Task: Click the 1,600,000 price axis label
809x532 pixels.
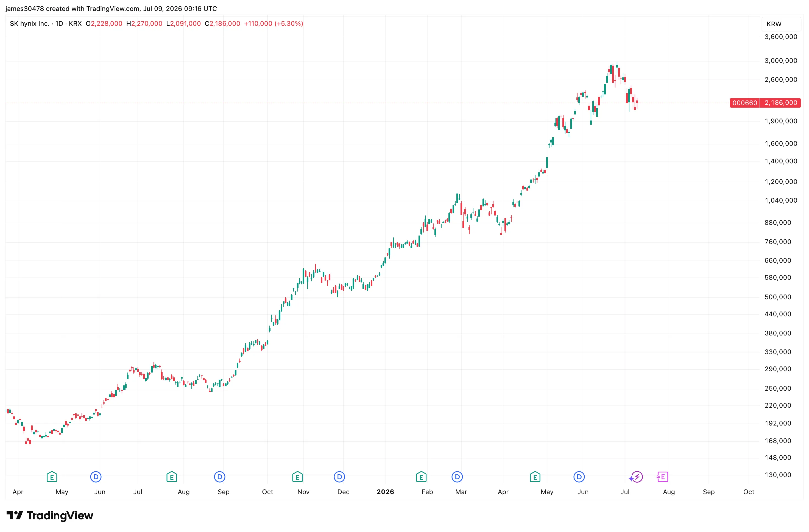Action: (781, 144)
